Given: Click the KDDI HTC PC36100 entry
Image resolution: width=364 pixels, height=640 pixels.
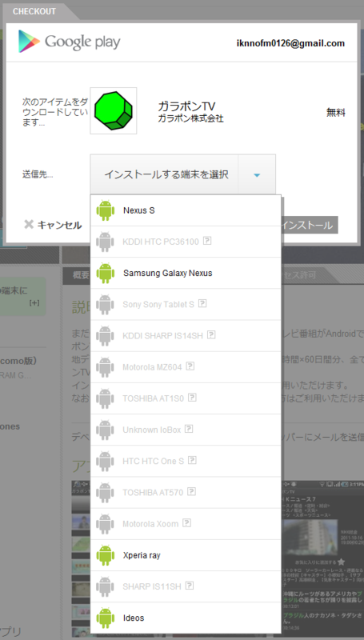Looking at the screenshot, I should click(186, 242).
